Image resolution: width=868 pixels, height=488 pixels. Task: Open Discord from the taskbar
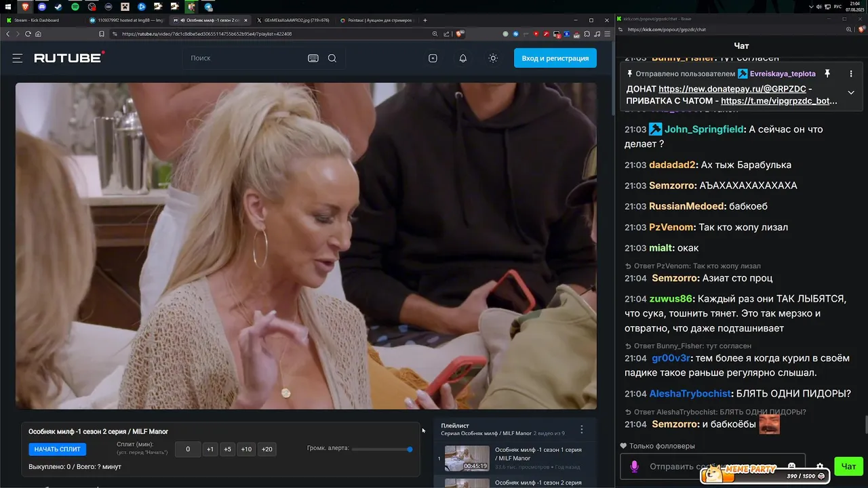42,7
